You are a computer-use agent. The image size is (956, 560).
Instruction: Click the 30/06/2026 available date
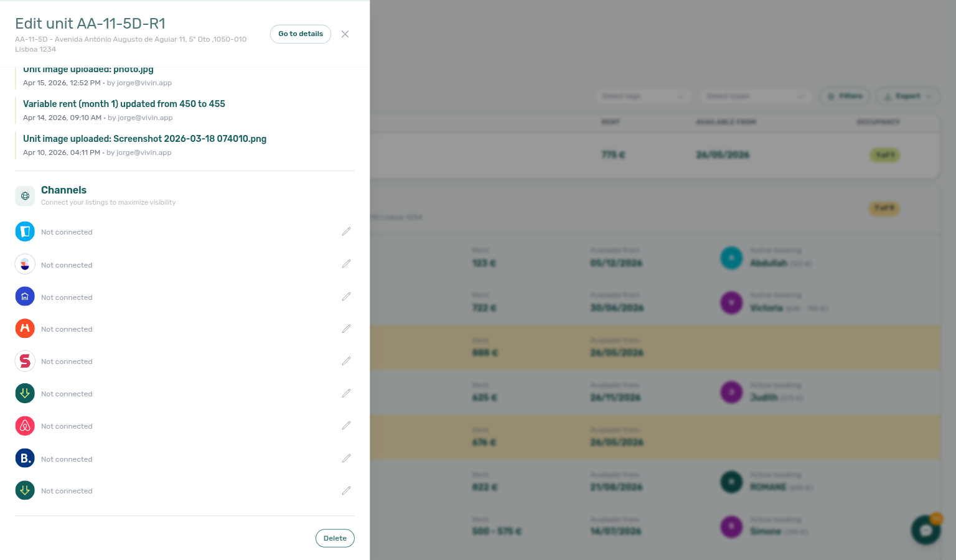pyautogui.click(x=617, y=308)
